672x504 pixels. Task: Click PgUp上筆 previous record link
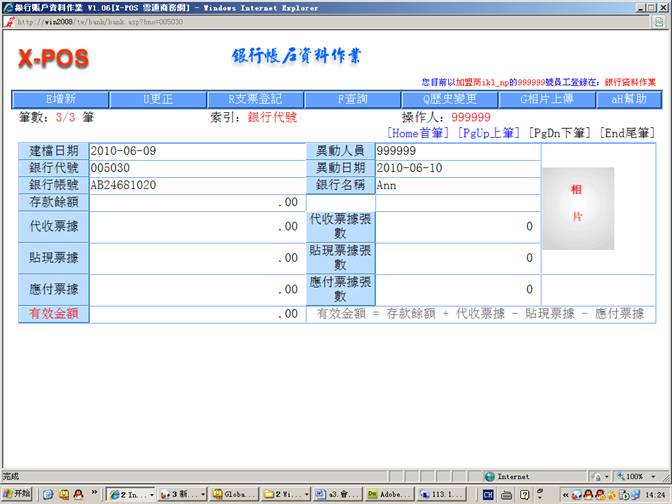pos(489,133)
